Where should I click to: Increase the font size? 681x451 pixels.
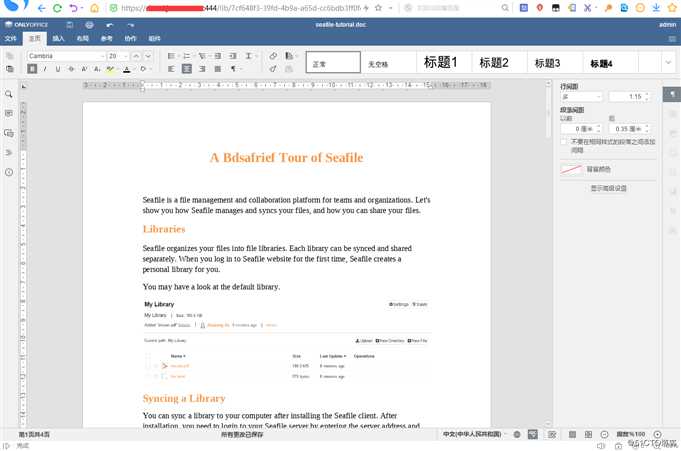pyautogui.click(x=136, y=56)
